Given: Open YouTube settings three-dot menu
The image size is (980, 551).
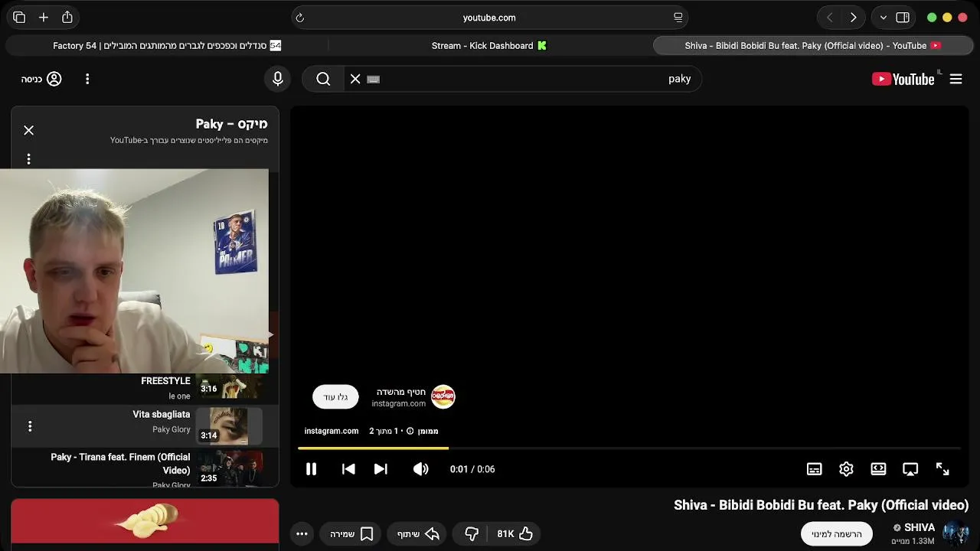Looking at the screenshot, I should coord(87,79).
